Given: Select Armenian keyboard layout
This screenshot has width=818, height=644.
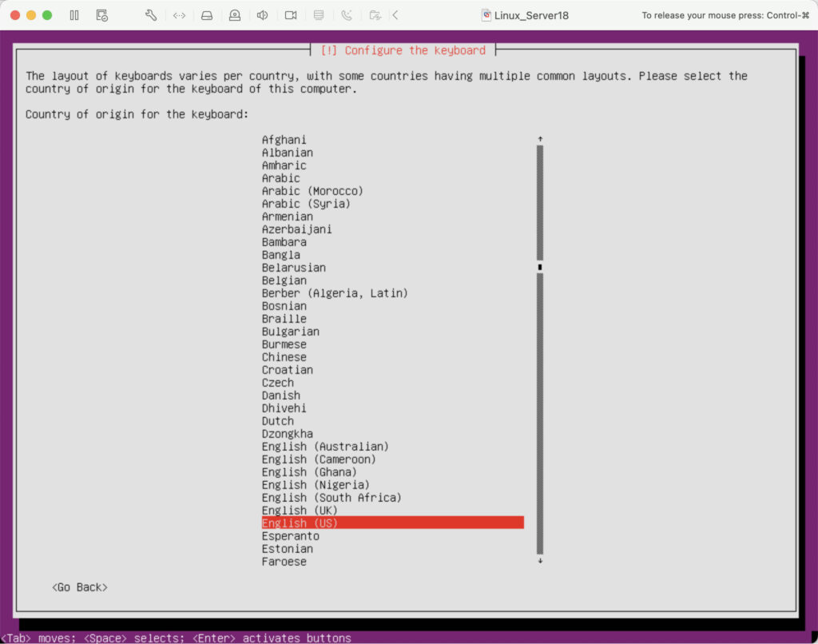Looking at the screenshot, I should click(x=392, y=217).
